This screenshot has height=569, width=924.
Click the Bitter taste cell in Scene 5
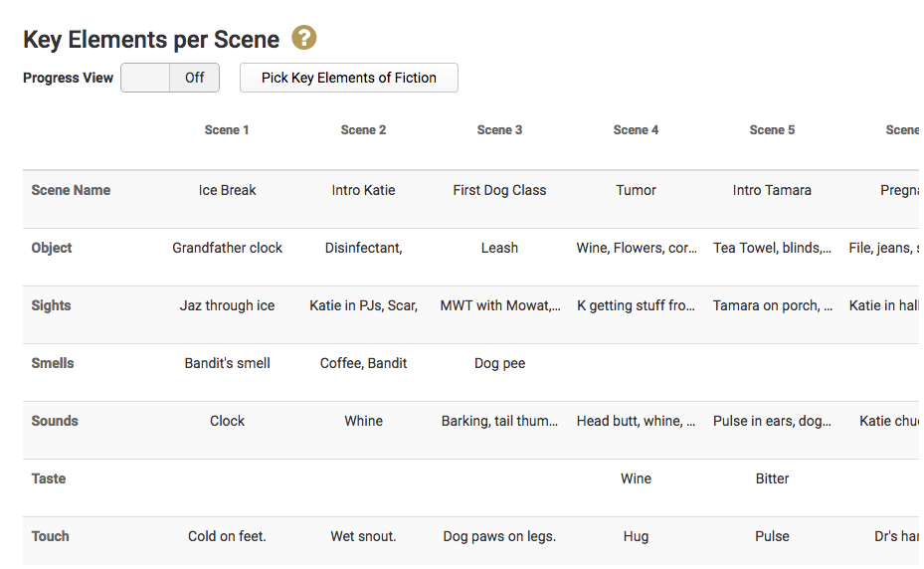[x=772, y=478]
